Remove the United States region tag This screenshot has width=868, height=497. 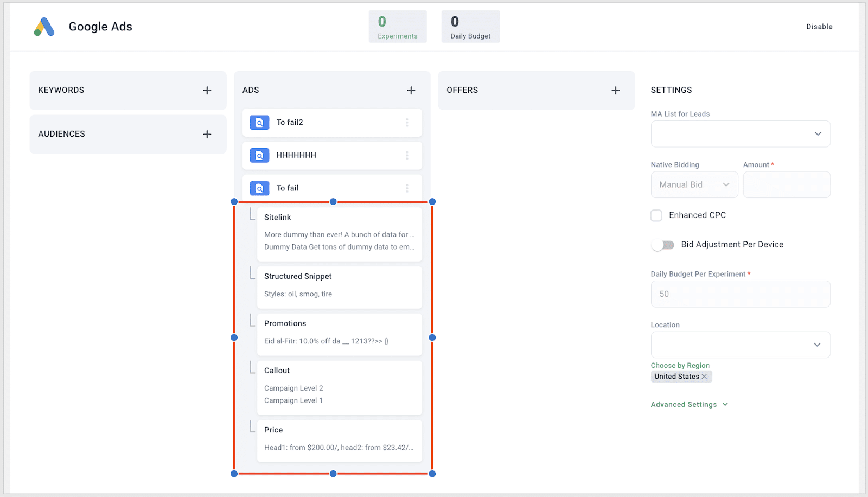[704, 377]
